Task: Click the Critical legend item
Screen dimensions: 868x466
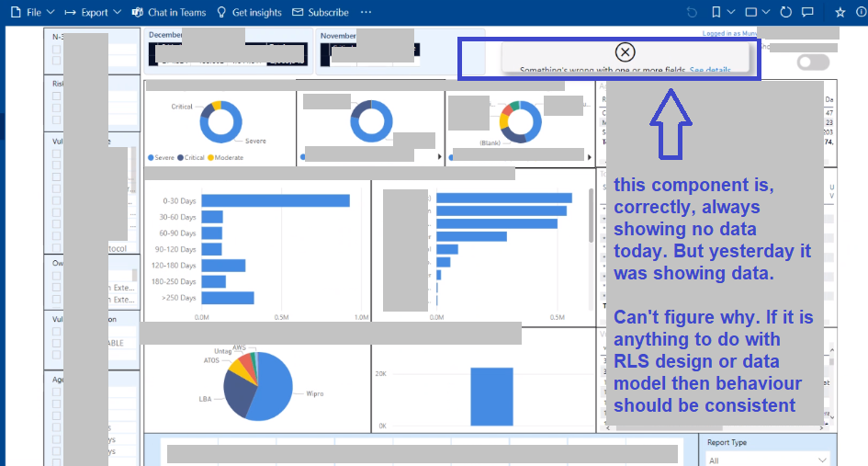Action: pos(190,158)
